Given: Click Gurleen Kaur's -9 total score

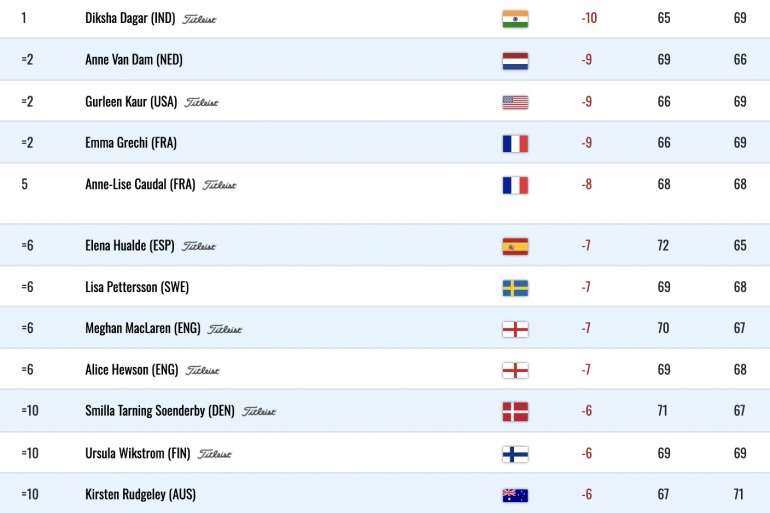Looking at the screenshot, I should pyautogui.click(x=586, y=102).
